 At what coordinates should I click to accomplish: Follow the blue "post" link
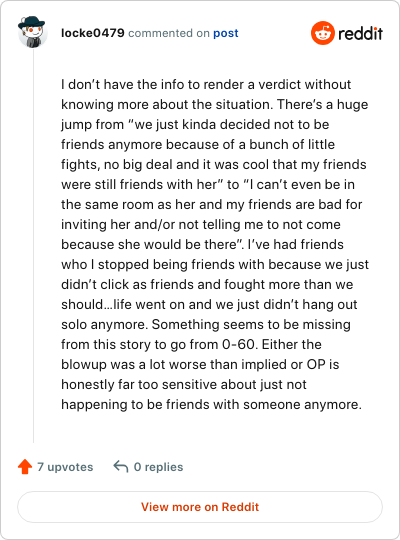(226, 33)
